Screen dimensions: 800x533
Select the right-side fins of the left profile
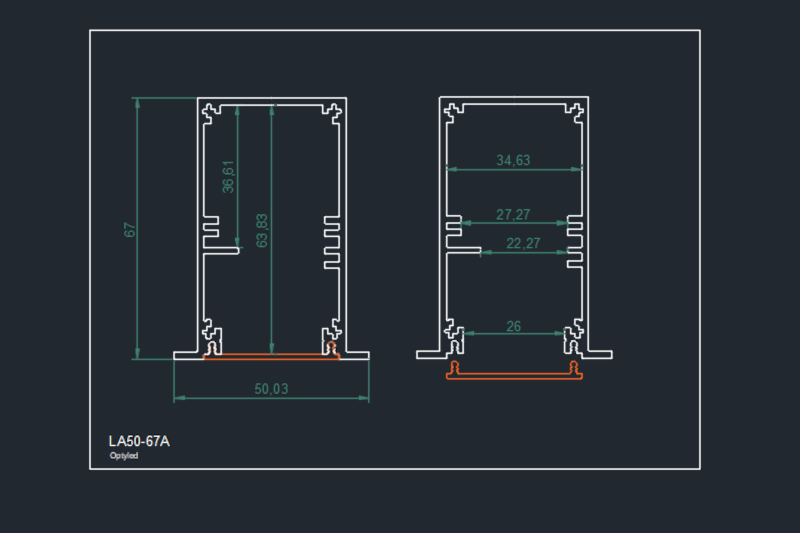tap(331, 240)
